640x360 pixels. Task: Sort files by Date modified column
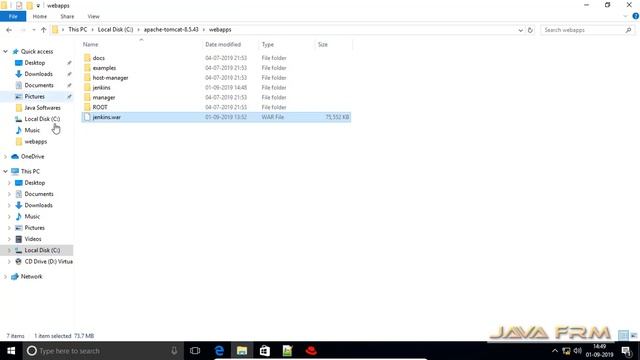(223, 44)
